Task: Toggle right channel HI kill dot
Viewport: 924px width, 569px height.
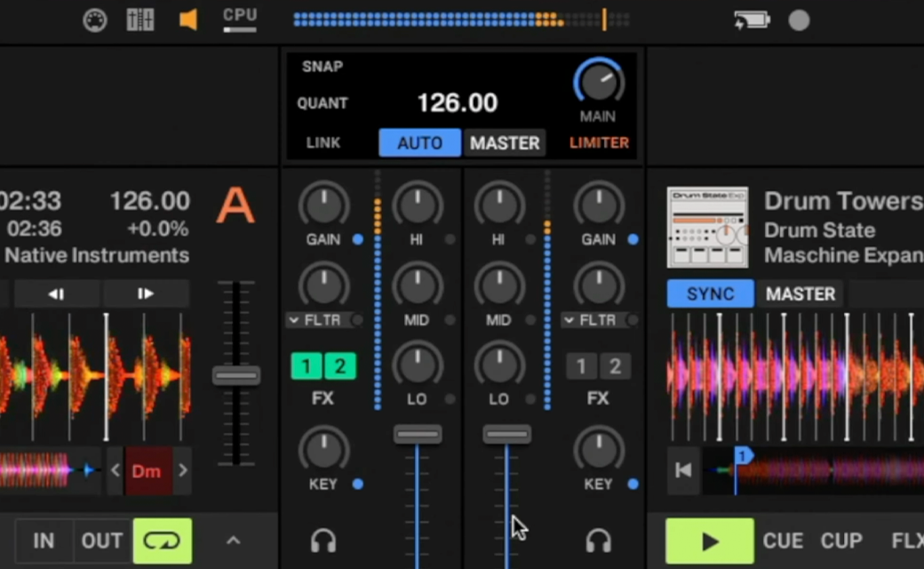Action: [x=531, y=239]
